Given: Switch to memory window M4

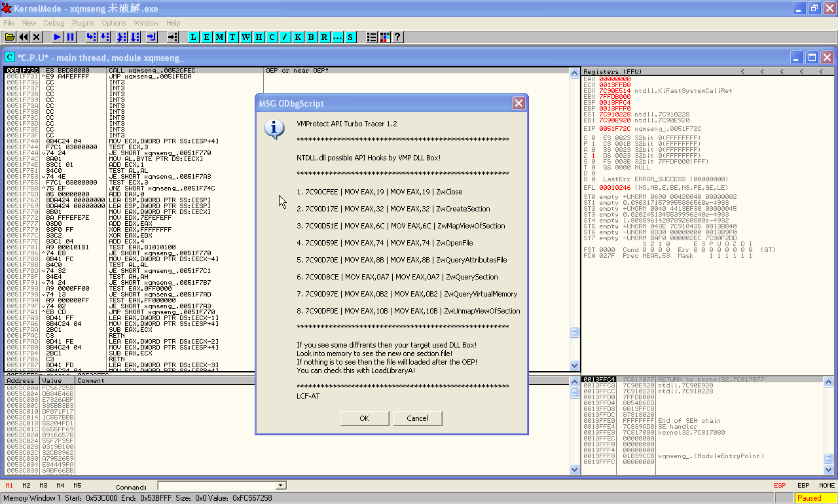Looking at the screenshot, I should click(60, 486).
